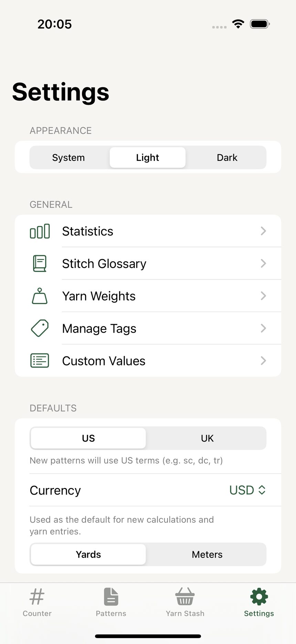Expand Yarn Weights via its chevron

[x=263, y=296]
